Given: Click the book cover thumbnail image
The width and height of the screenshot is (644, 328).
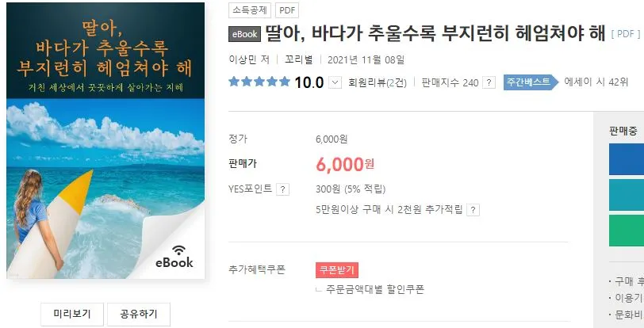Looking at the screenshot, I should (x=105, y=140).
